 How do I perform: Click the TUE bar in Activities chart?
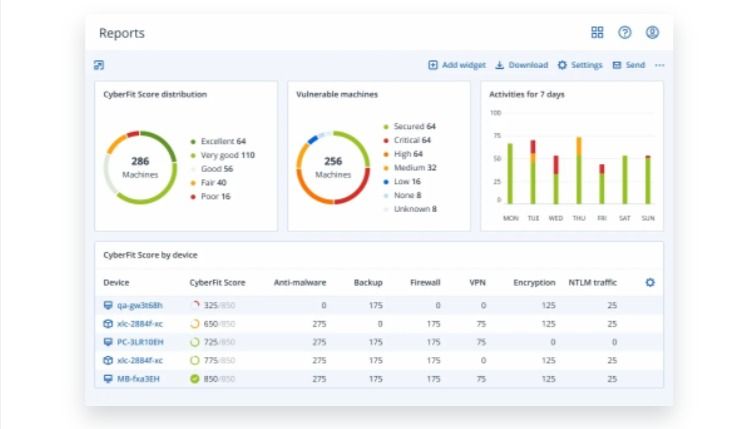[x=533, y=172]
